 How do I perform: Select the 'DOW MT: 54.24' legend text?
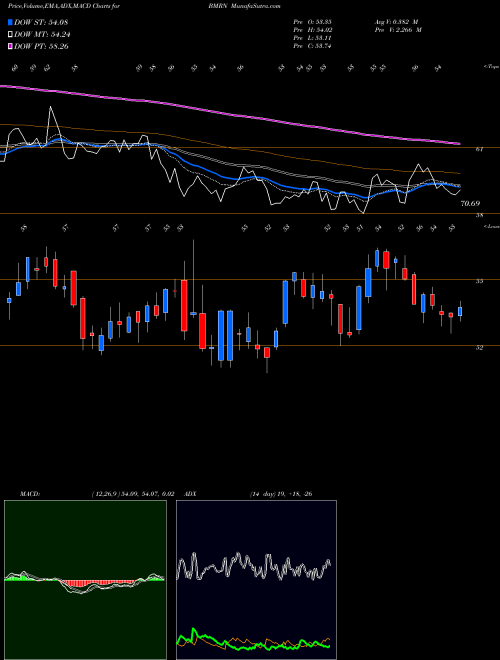(x=42, y=35)
